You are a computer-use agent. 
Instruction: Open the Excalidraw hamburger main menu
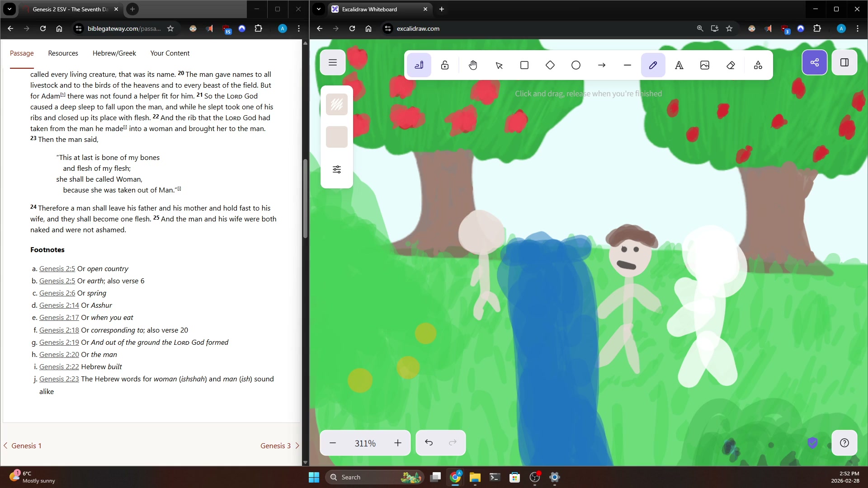(x=333, y=62)
